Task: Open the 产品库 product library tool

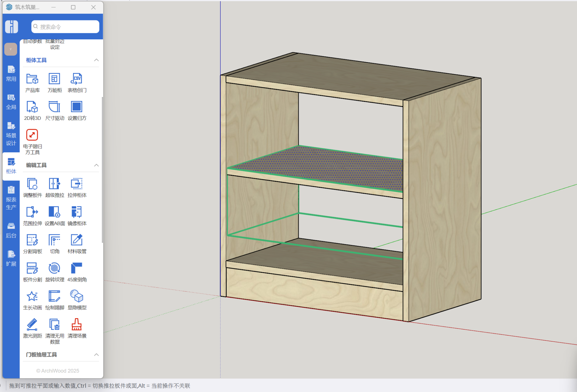Action: (32, 79)
